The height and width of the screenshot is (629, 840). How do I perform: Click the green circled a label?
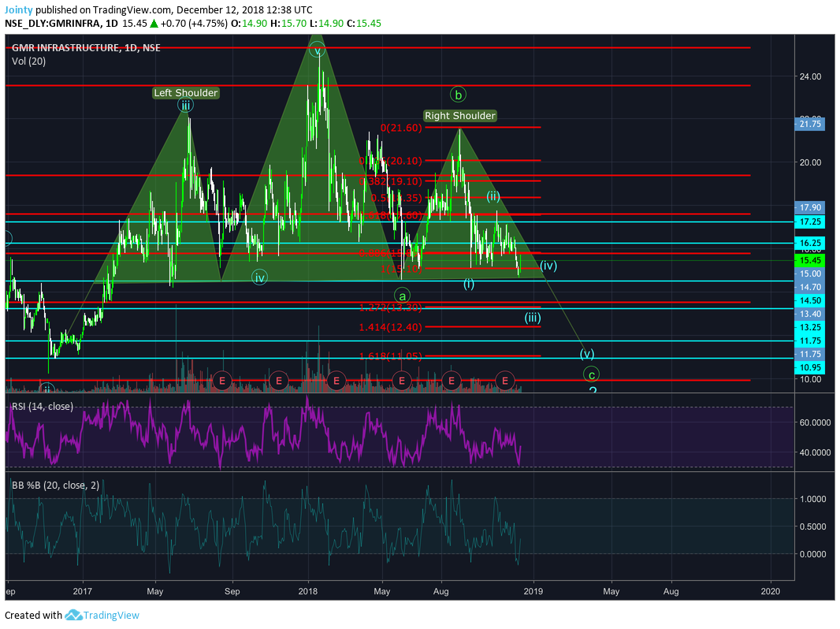click(402, 296)
